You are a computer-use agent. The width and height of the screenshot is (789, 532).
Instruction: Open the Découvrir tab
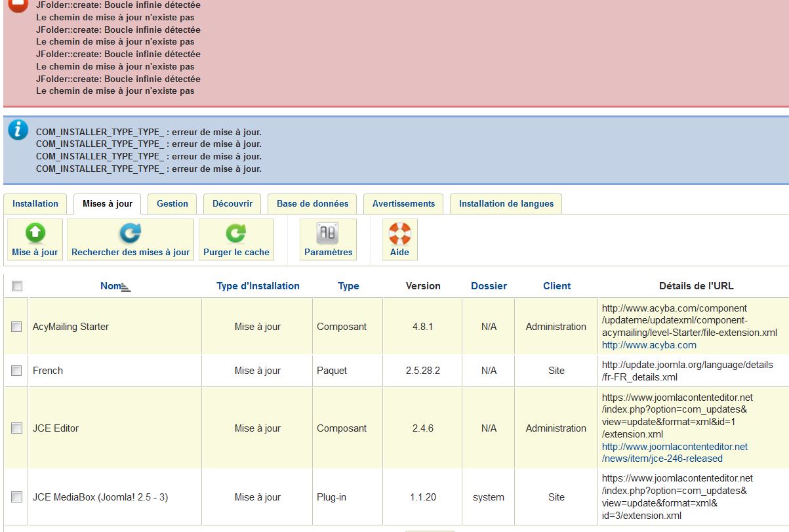coord(232,203)
